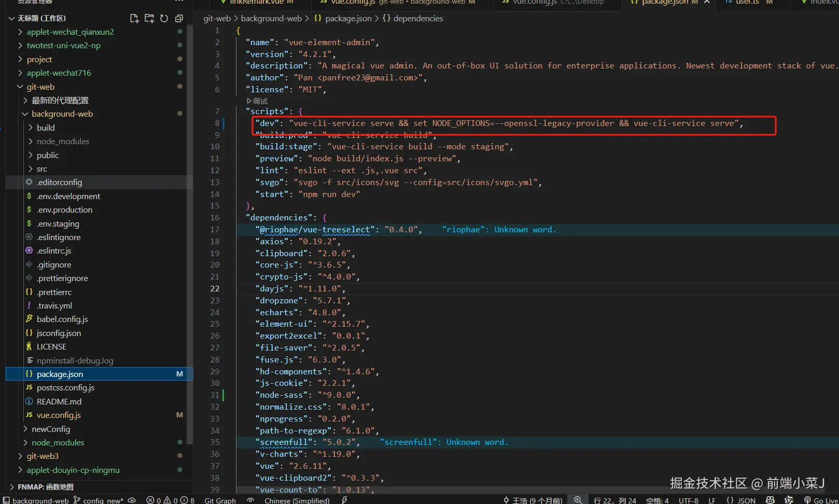Click the package.json breadcrumb segment
This screenshot has height=504, width=839.
(343, 19)
